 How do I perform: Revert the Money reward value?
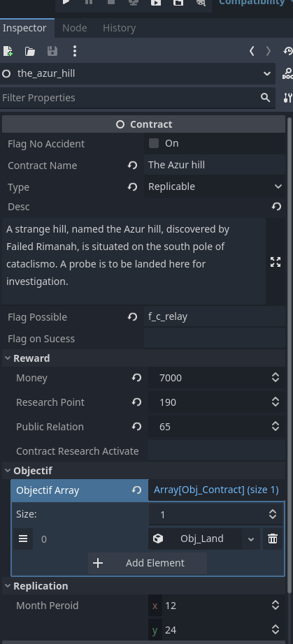(136, 377)
